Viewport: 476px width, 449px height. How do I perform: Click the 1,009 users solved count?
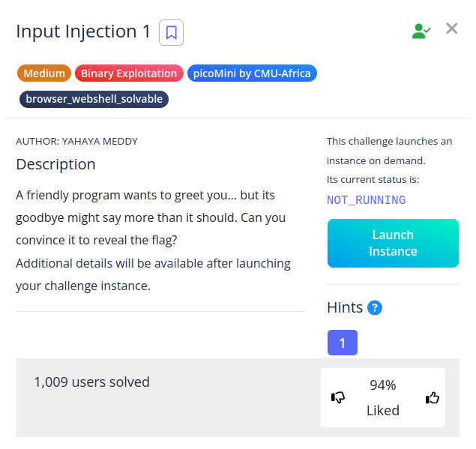click(91, 382)
